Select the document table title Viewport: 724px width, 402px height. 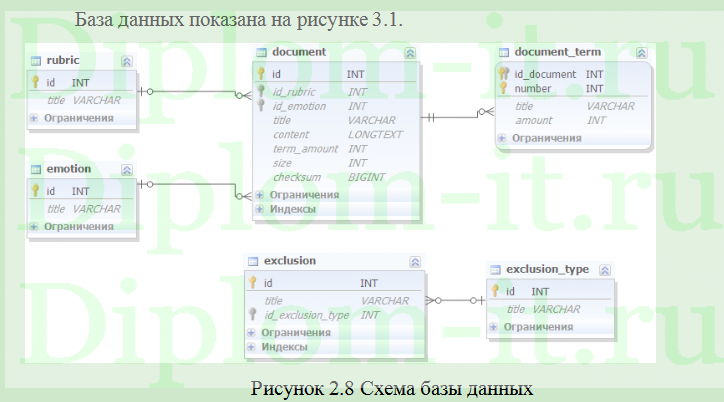pos(299,52)
